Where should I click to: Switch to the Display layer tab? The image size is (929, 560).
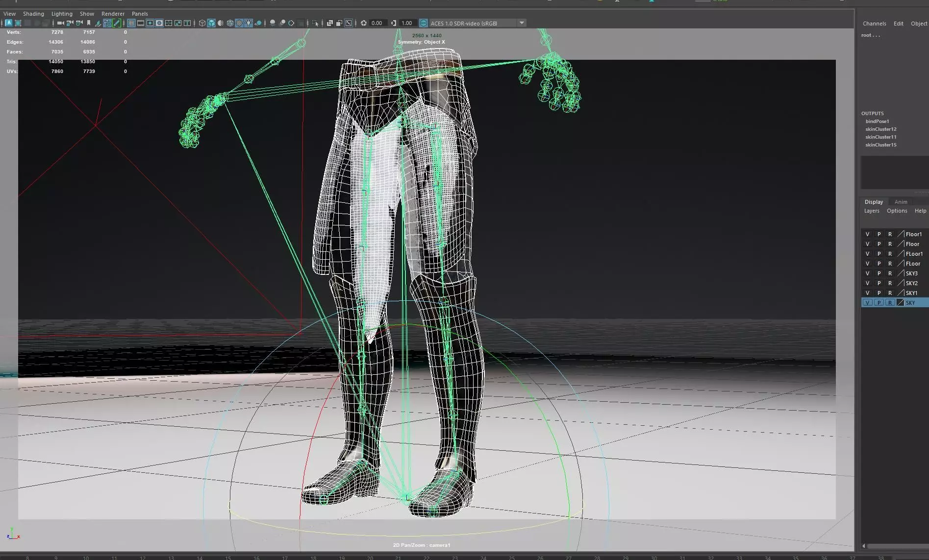click(x=874, y=202)
